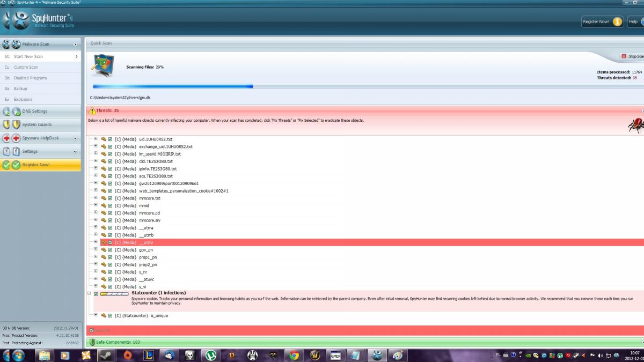The height and width of the screenshot is (362, 644).
Task: Expand the Spyware HelpDesk menu arrow
Action: click(x=75, y=138)
